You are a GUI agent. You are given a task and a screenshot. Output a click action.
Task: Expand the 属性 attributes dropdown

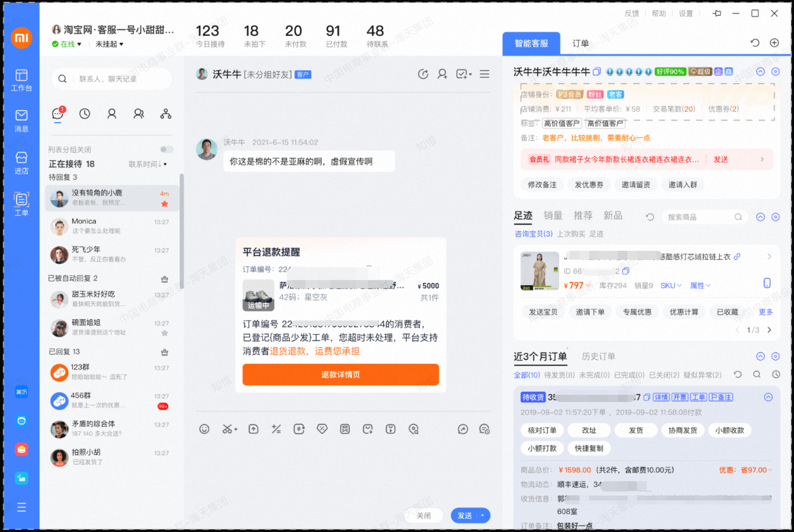700,286
